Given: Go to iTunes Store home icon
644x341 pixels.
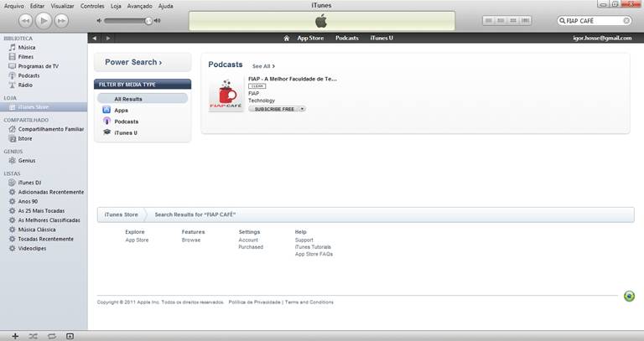Looking at the screenshot, I should coord(286,39).
